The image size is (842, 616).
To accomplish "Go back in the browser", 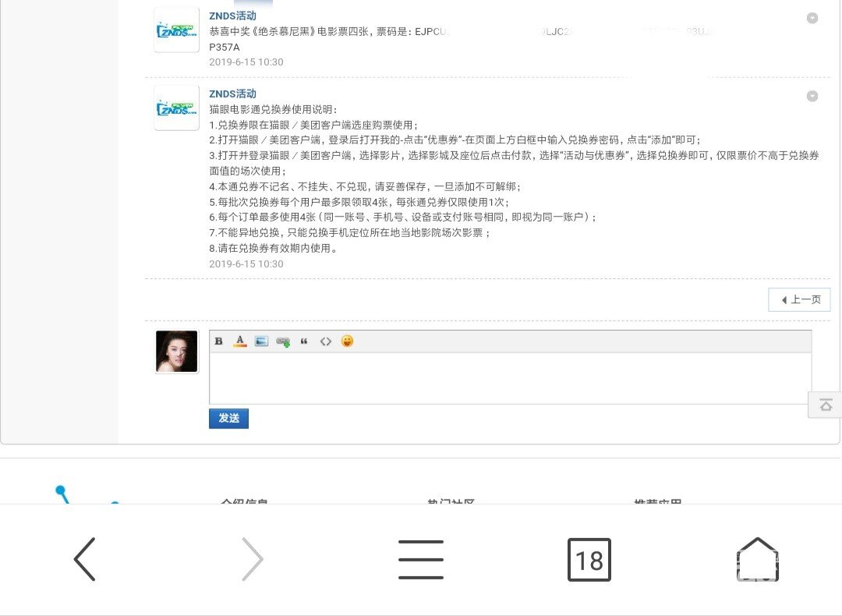I will coord(85,559).
